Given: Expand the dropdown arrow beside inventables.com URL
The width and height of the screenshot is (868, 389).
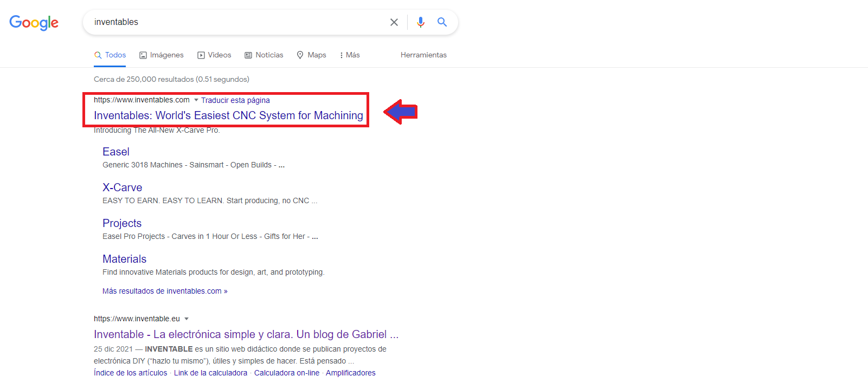Looking at the screenshot, I should coord(196,100).
